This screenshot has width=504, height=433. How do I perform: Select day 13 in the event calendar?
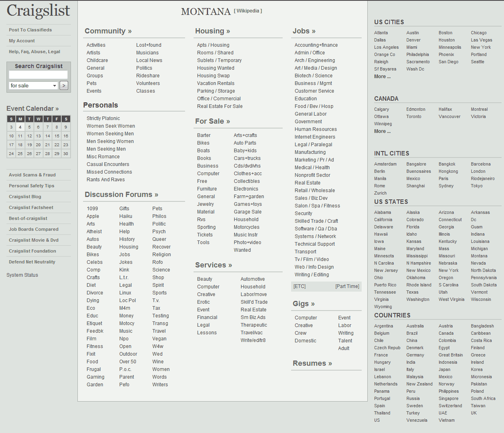[x=38, y=136]
